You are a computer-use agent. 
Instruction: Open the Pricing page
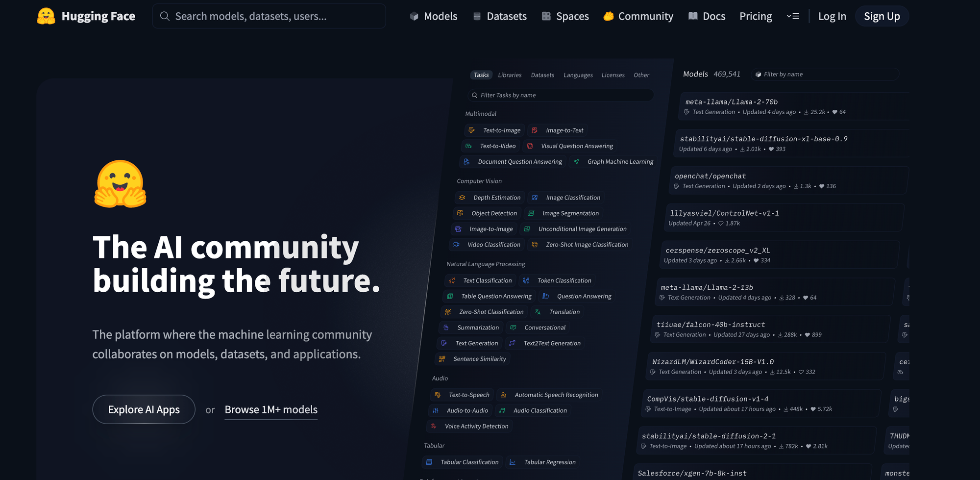pyautogui.click(x=756, y=16)
